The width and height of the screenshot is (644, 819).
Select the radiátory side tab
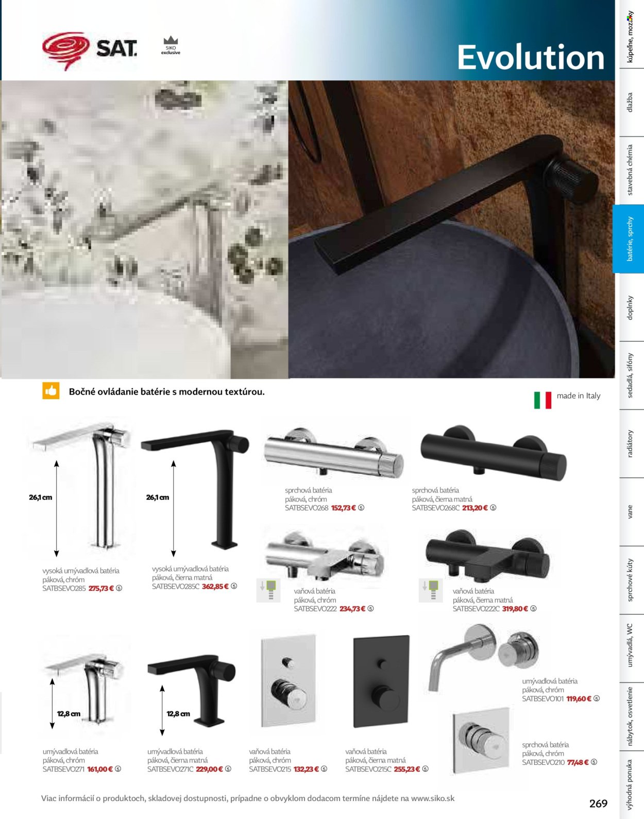tap(629, 444)
